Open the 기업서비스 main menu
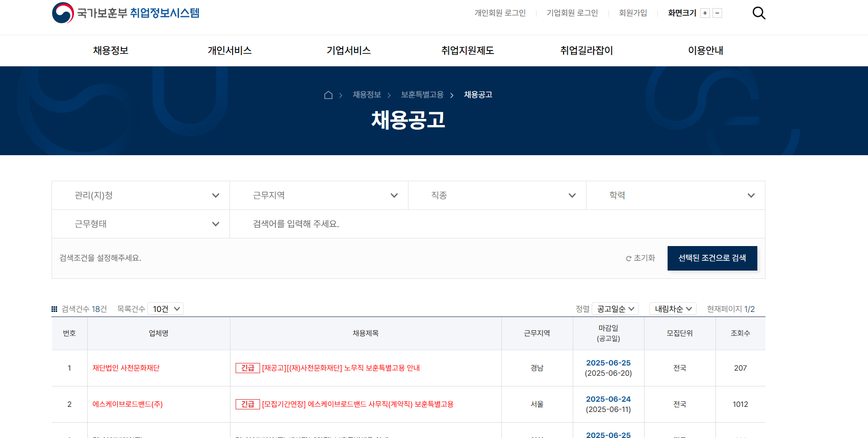868x438 pixels. tap(349, 51)
